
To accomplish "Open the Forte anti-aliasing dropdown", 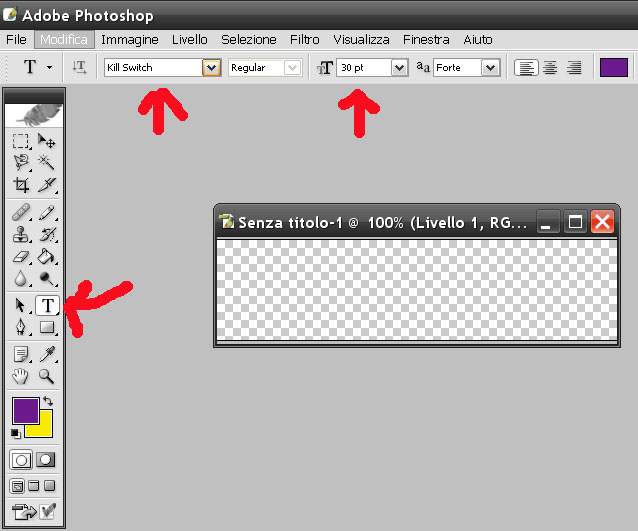I will (491, 68).
